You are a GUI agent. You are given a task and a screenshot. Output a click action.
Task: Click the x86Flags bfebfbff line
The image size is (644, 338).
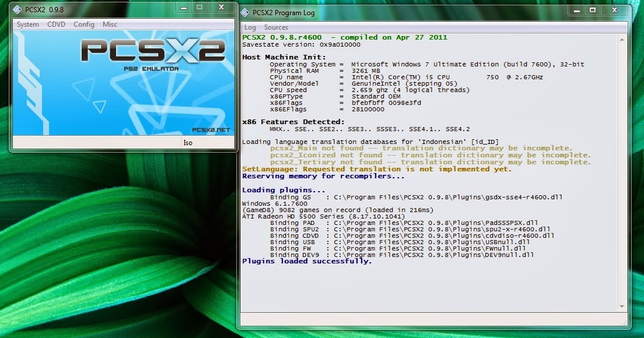pos(345,103)
